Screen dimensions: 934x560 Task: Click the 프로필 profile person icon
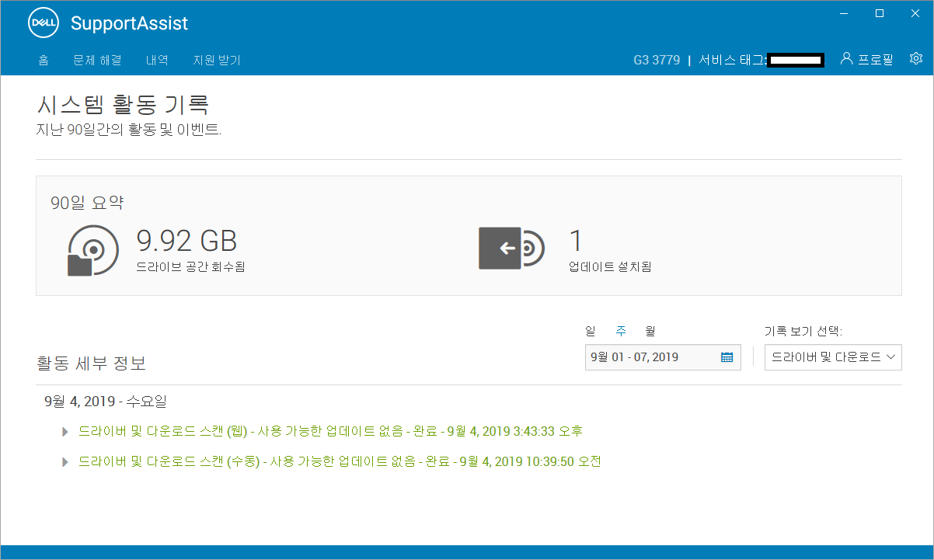[847, 59]
